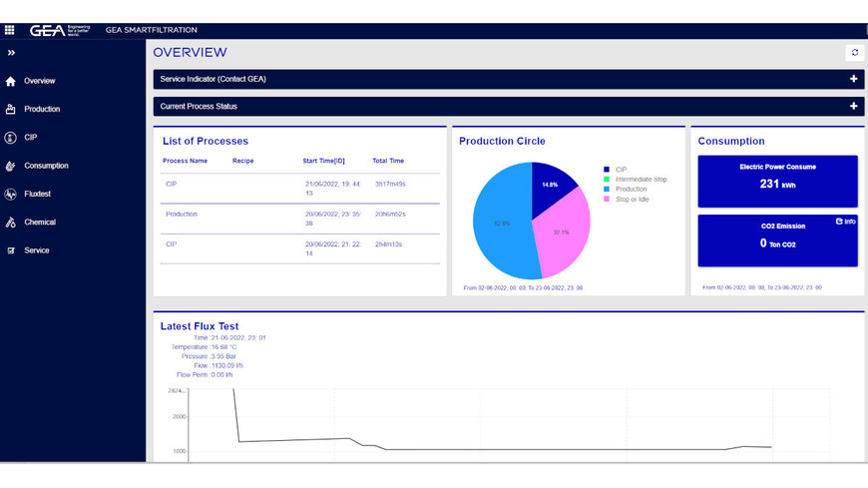Expand the sidebar with double chevron
Image resolution: width=868 pixels, height=488 pixels.
11,53
